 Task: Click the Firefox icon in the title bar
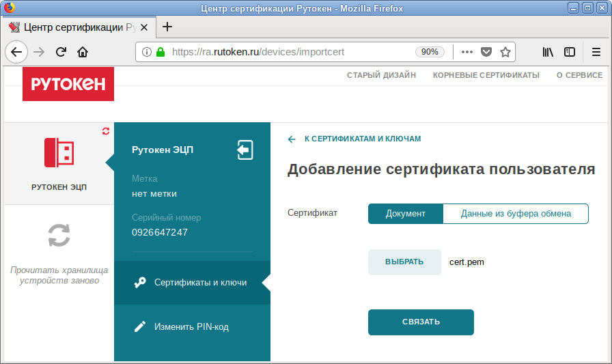click(9, 8)
